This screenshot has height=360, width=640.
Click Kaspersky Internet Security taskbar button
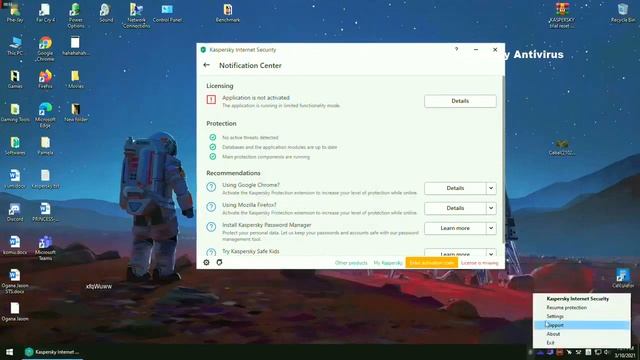[x=52, y=352]
